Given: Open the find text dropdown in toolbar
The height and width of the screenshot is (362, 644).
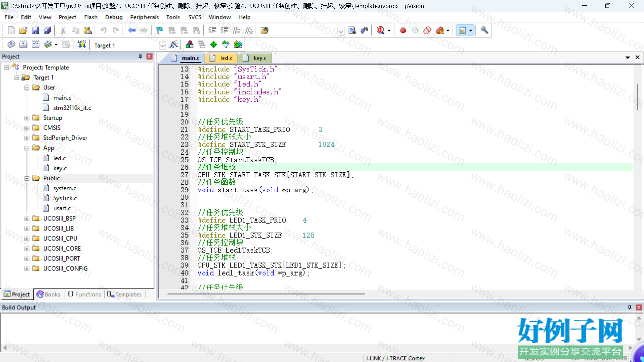Looking at the screenshot, I should [x=341, y=31].
